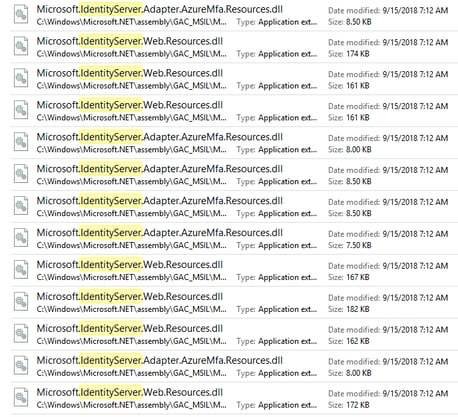458x417 pixels.
Task: Click Date modified text in the 7.50 KB row
Action: [388, 234]
